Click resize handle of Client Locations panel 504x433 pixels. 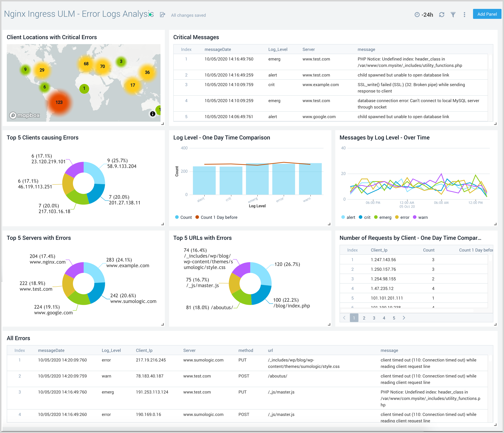pos(162,124)
